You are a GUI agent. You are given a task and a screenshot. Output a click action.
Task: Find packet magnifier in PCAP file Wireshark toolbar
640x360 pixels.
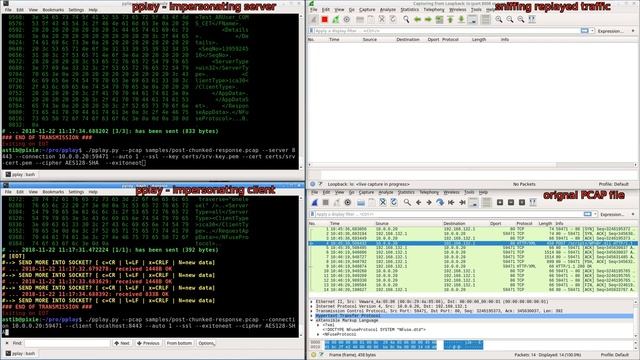[x=407, y=202]
